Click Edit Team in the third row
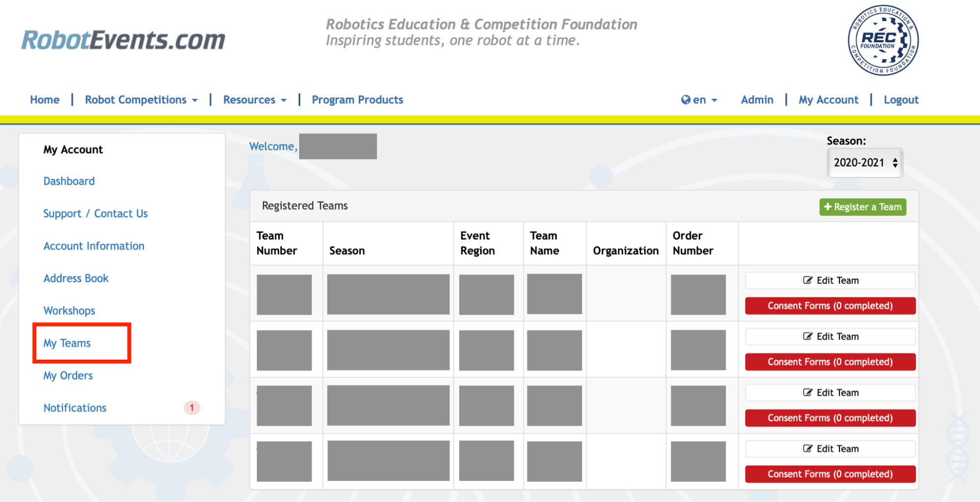 [x=830, y=393]
